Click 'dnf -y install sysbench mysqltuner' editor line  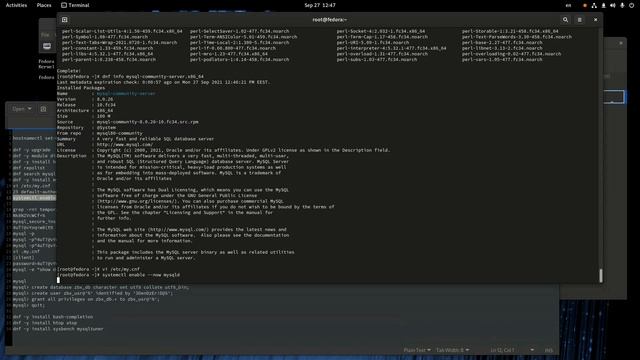[x=58, y=329]
